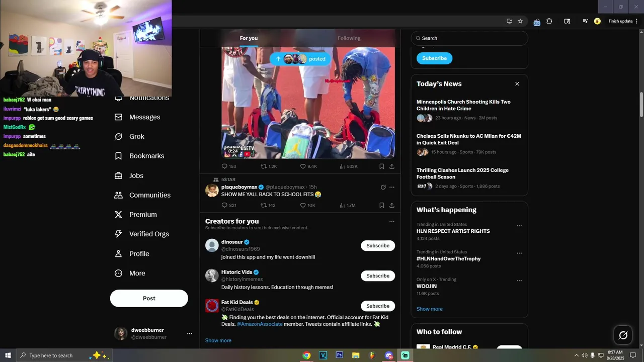Show more trends in What's happening

coord(430,309)
